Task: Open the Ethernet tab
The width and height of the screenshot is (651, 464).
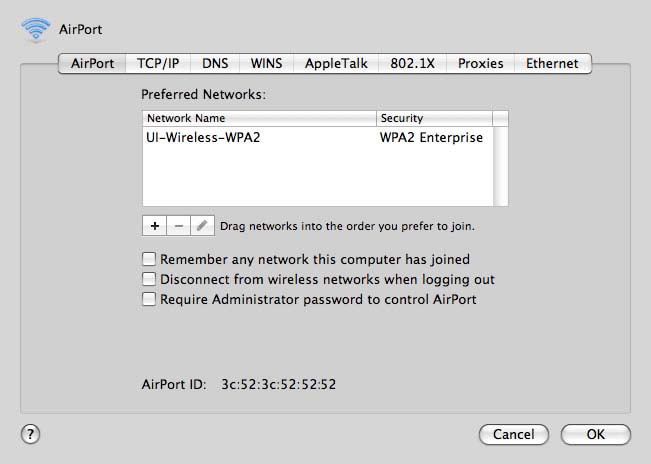Action: [552, 63]
